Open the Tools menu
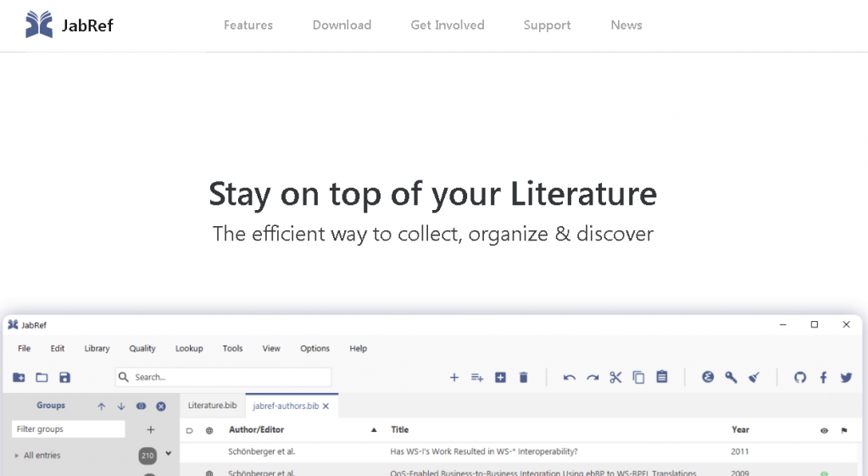The width and height of the screenshot is (868, 476). [232, 348]
